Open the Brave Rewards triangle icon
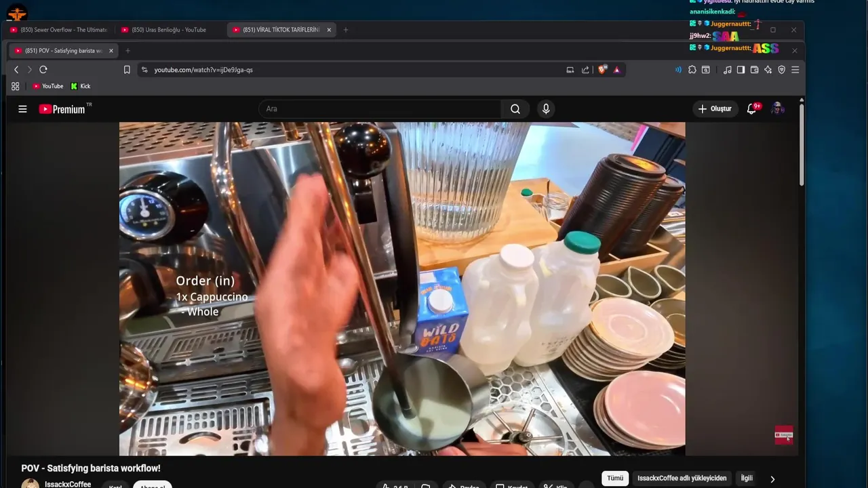Viewport: 868px width, 488px height. click(x=616, y=70)
